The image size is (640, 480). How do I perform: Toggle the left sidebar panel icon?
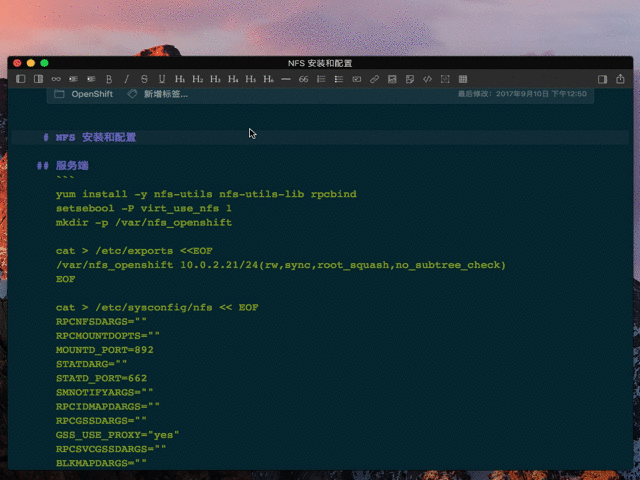[x=21, y=79]
